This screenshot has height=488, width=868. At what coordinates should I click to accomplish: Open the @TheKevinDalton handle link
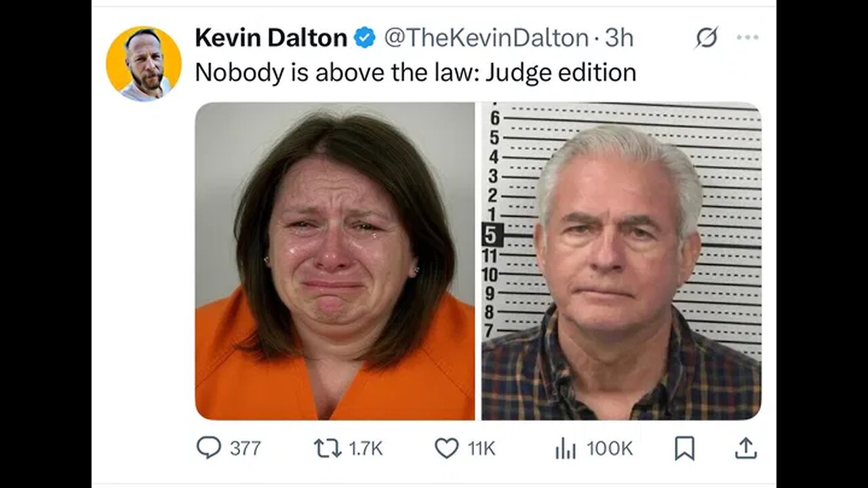[486, 38]
